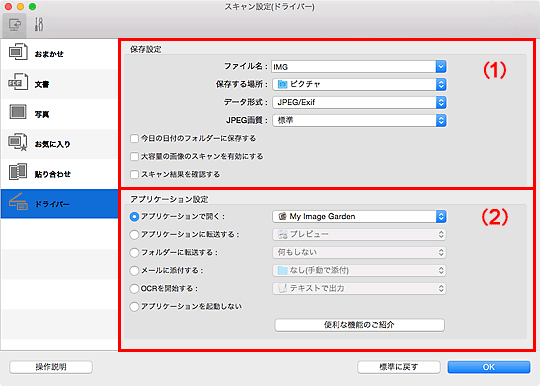Select the 貼り合わせ stitch scan icon
This screenshot has width=540, height=386.
click(18, 172)
